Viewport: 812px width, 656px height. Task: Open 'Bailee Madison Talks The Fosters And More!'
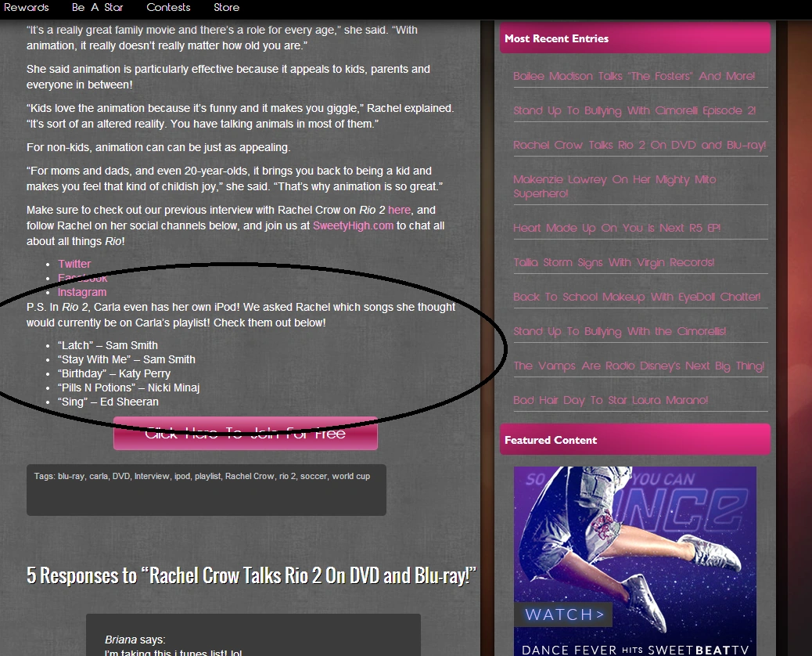coord(634,76)
